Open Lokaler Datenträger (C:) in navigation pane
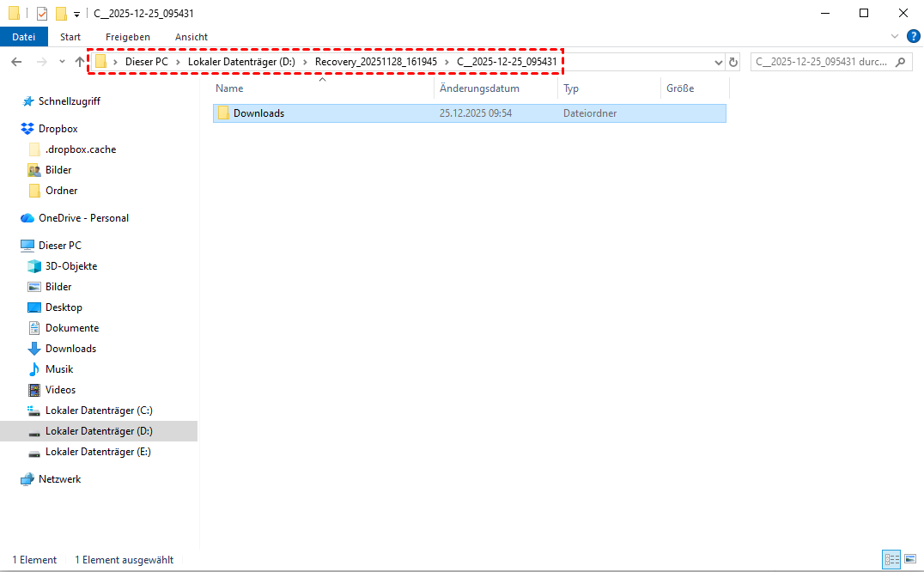The height and width of the screenshot is (572, 924). [99, 411]
